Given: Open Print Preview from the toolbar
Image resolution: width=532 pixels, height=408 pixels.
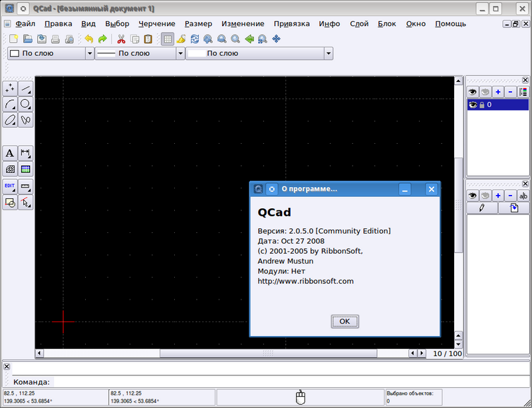Looking at the screenshot, I should (x=70, y=39).
